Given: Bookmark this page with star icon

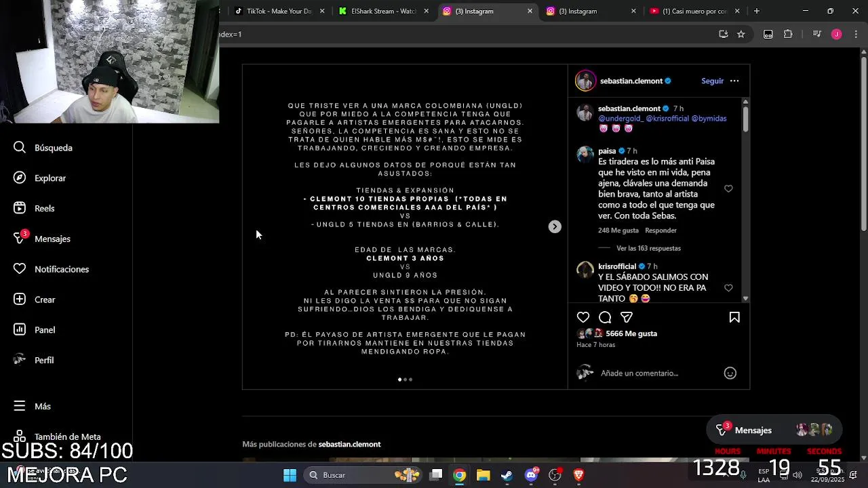Looking at the screenshot, I should (x=741, y=35).
